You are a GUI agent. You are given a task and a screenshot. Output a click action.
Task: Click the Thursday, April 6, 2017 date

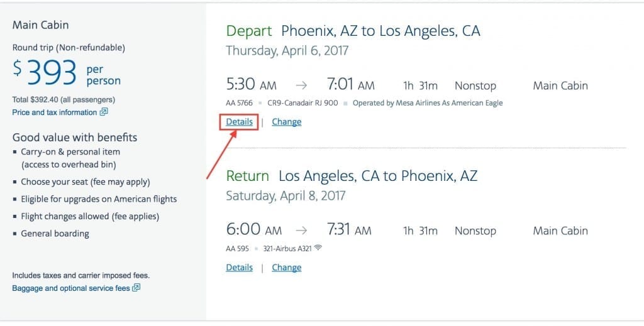[287, 51]
